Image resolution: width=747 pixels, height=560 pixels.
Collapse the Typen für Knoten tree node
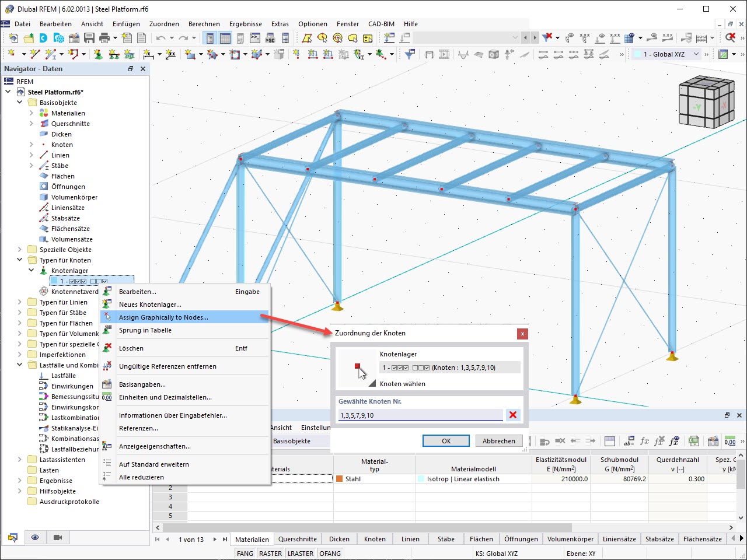coord(19,260)
